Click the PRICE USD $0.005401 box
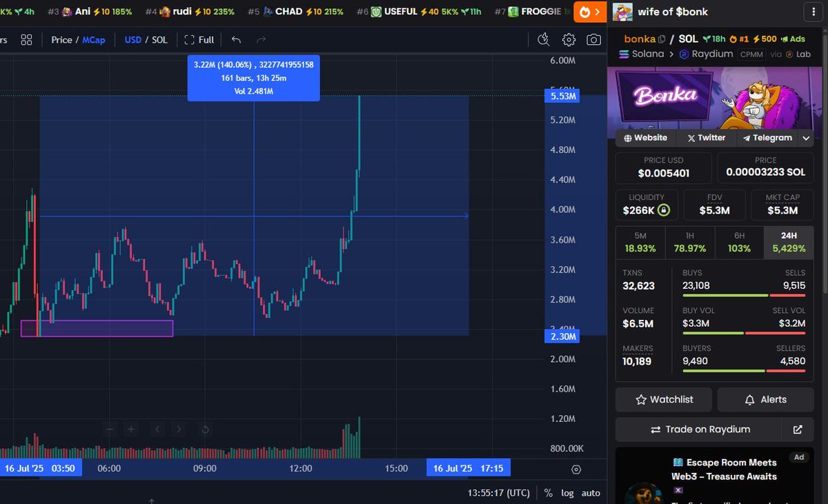This screenshot has width=828, height=504. tap(663, 168)
